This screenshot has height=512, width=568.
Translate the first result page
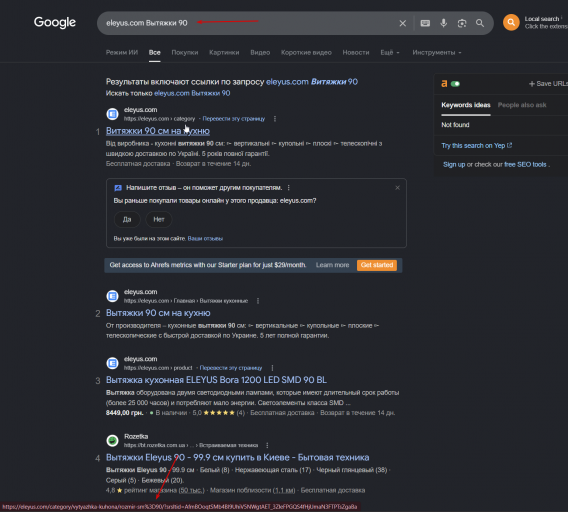[x=234, y=119]
